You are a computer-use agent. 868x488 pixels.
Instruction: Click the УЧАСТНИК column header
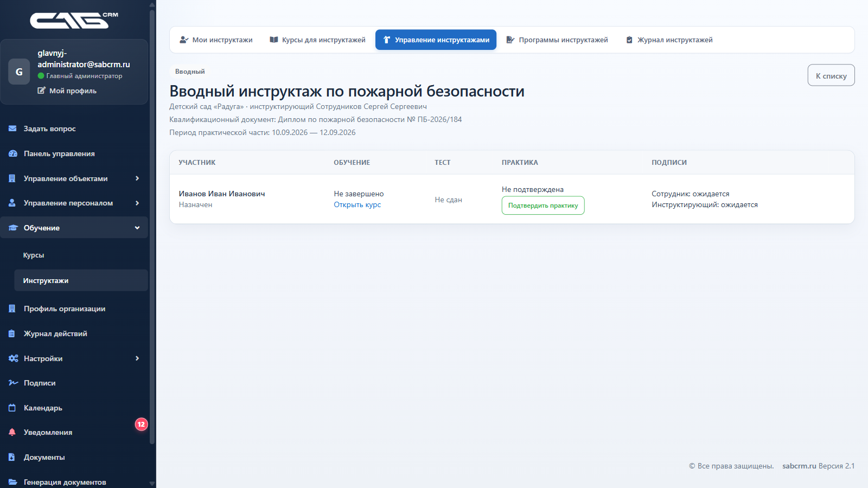click(x=197, y=162)
